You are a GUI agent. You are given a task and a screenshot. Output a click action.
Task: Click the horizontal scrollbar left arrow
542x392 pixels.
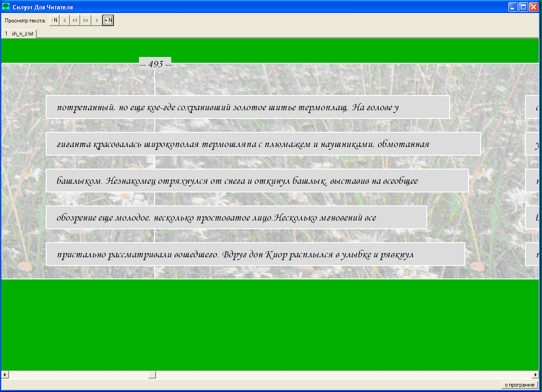click(x=4, y=375)
